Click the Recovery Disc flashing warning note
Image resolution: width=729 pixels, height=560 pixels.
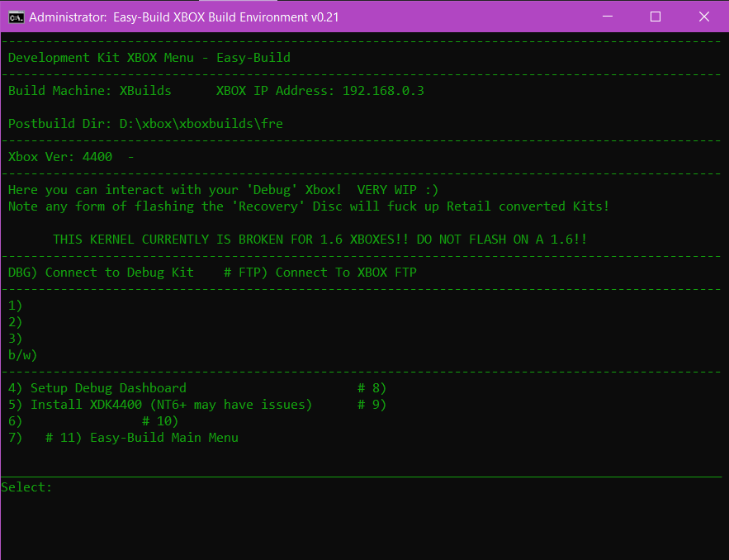[x=309, y=206]
